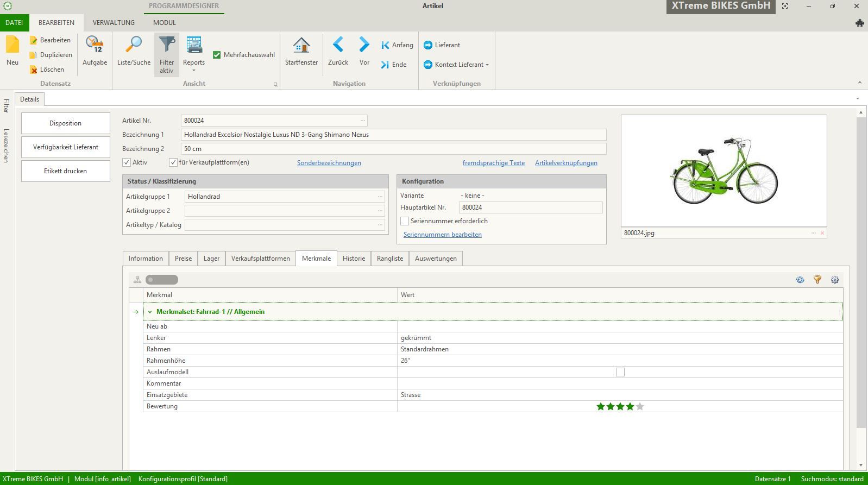Expand Kontext Lieferant dropdown menu
The image size is (868, 485).
tap(487, 65)
